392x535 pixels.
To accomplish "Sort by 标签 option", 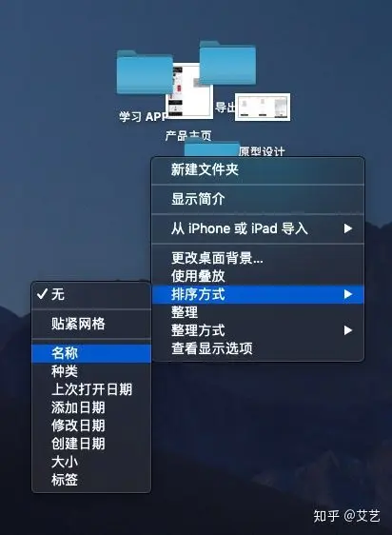I will pos(91,480).
